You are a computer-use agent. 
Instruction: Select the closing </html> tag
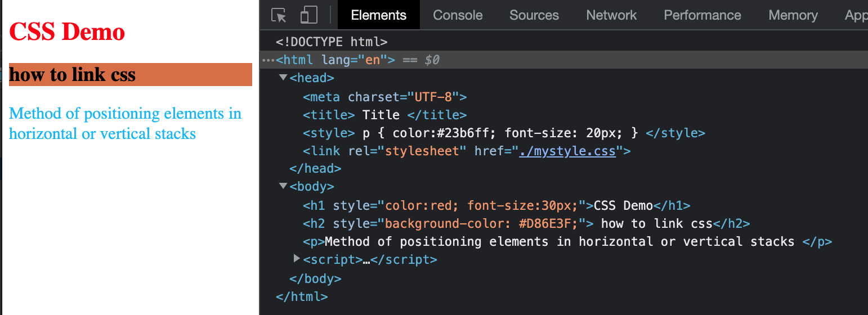[302, 296]
